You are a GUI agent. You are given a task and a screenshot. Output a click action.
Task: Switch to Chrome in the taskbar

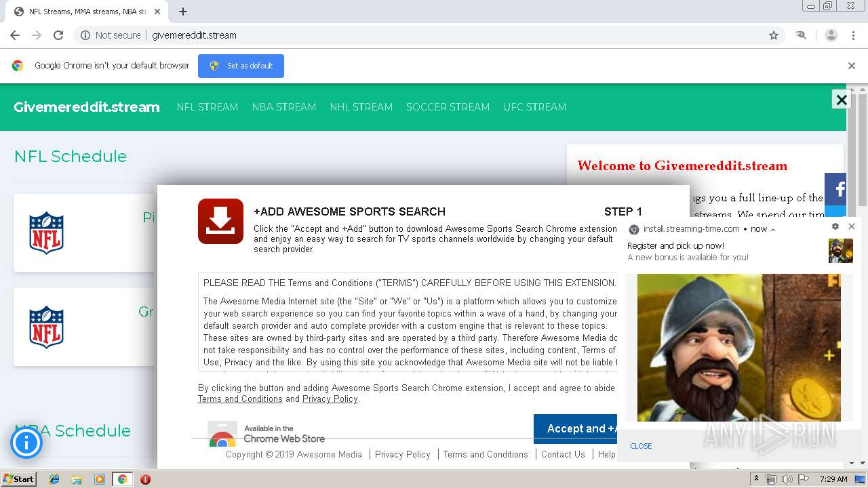coord(122,479)
